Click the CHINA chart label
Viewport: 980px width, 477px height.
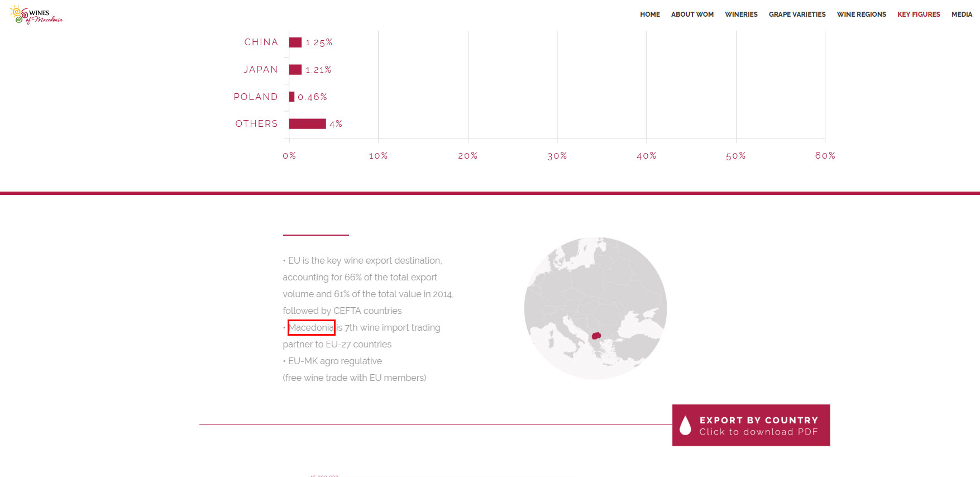coord(261,42)
